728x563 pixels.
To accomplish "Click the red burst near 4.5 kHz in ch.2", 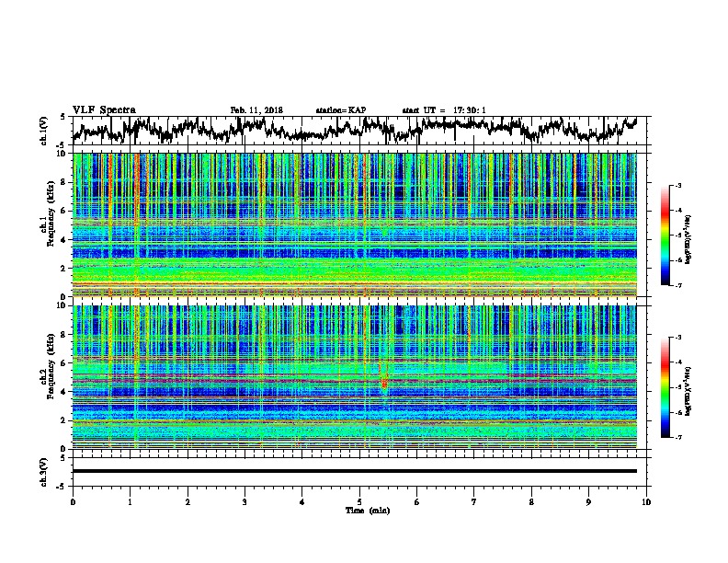I will coord(384,384).
